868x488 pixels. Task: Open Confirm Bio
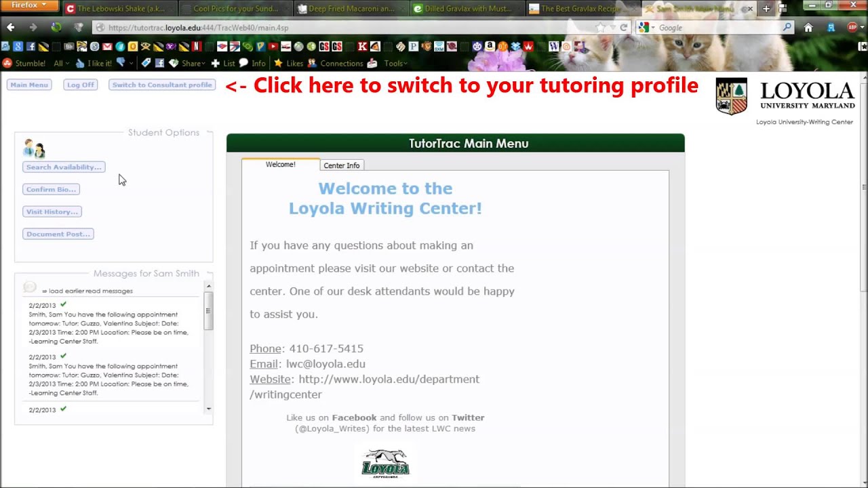pos(51,189)
